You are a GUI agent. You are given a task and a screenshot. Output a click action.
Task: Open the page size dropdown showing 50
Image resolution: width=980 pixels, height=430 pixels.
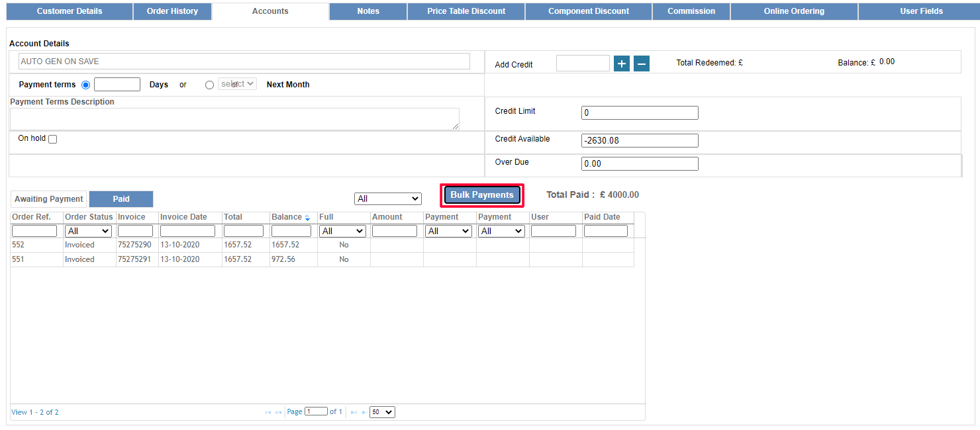381,411
